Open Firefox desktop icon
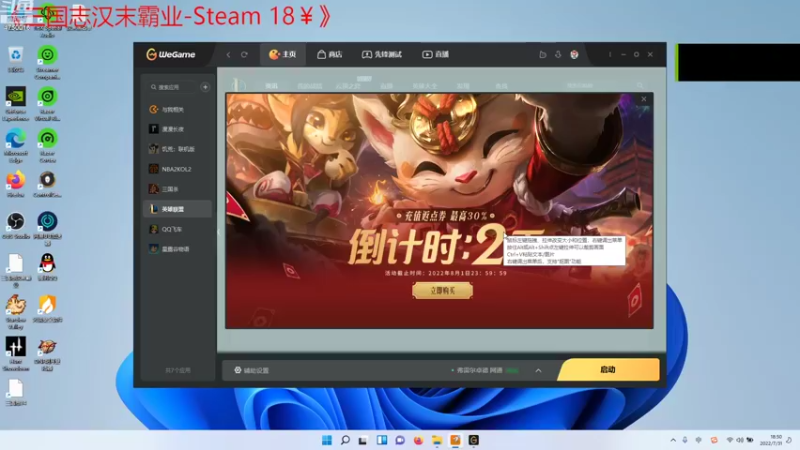 pos(16,184)
